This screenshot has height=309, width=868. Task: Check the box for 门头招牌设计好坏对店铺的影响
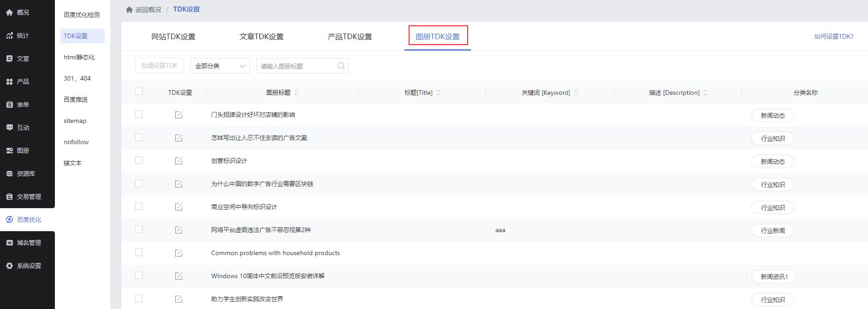pos(139,114)
